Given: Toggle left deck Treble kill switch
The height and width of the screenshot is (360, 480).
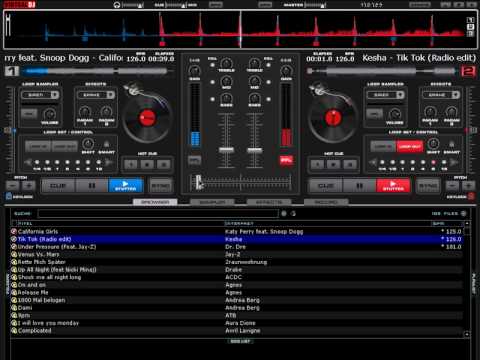Looking at the screenshot, I should click(213, 64).
